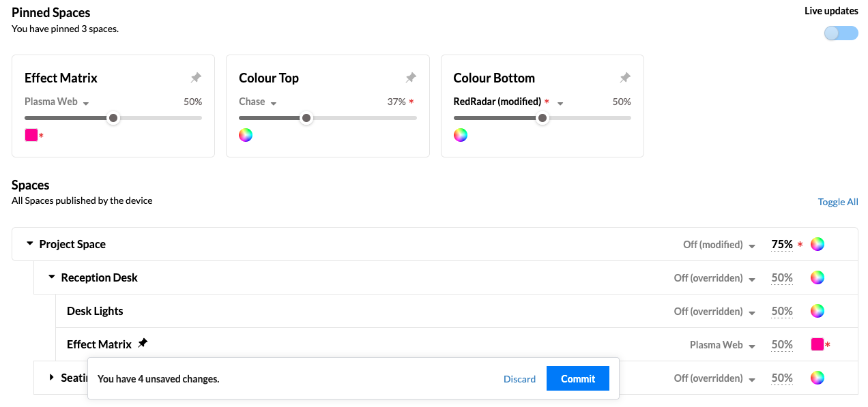Open colour wheel on Colour Bottom card
Viewport: 868px width, 407px height.
[461, 135]
